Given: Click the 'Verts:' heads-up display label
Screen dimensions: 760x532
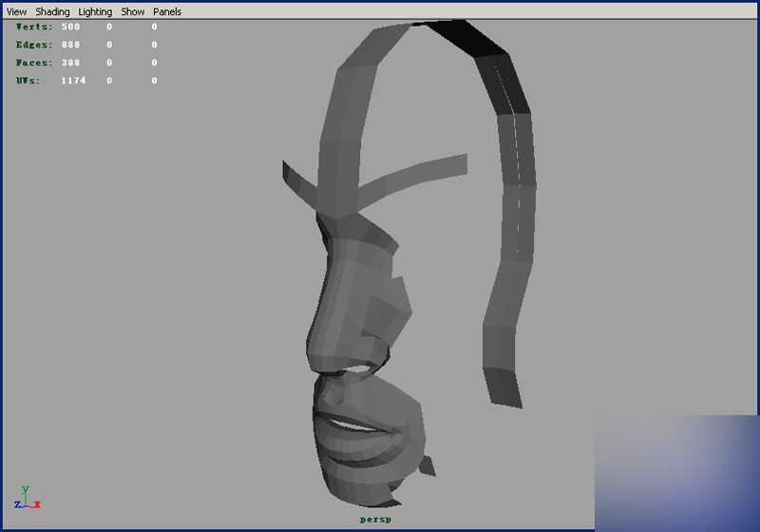Looking at the screenshot, I should point(34,27).
